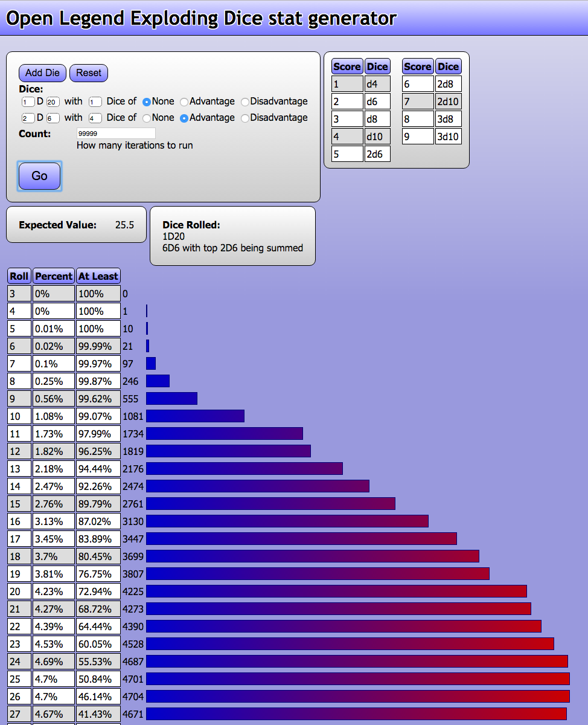Click dice cell 2d8 in score table
The width and height of the screenshot is (588, 725).
(449, 83)
